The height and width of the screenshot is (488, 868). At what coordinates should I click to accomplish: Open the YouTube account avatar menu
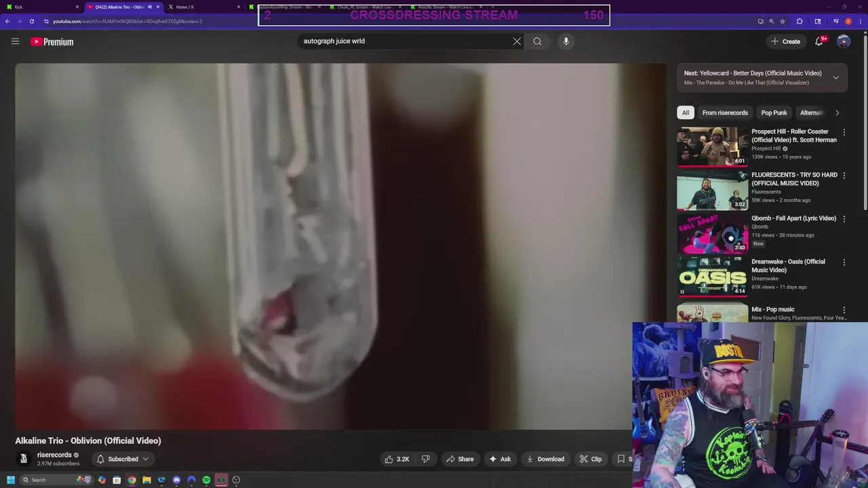click(844, 41)
